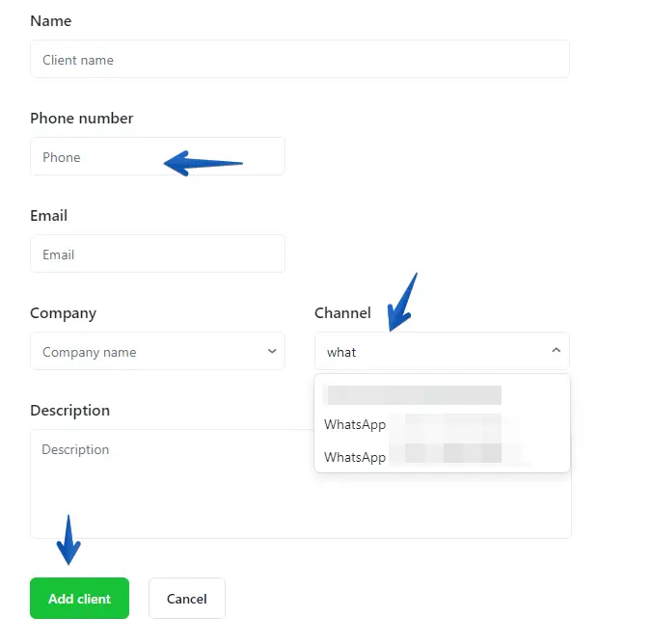Focus the Client name input field
This screenshot has width=652, height=644.
pos(299,60)
